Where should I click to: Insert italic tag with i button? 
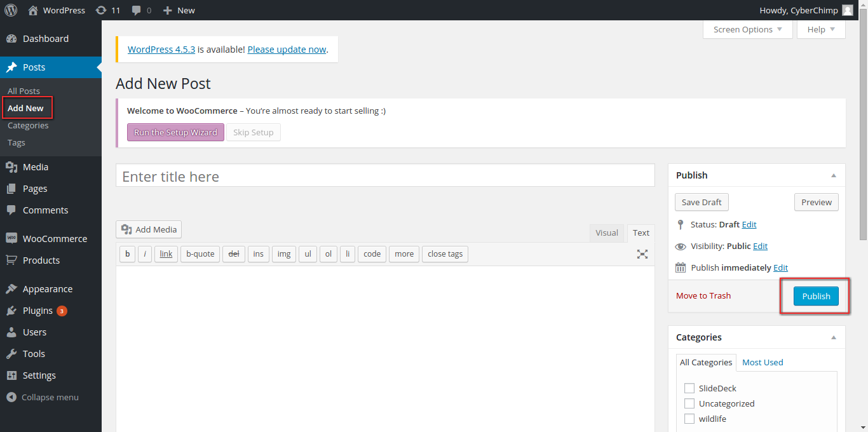145,254
